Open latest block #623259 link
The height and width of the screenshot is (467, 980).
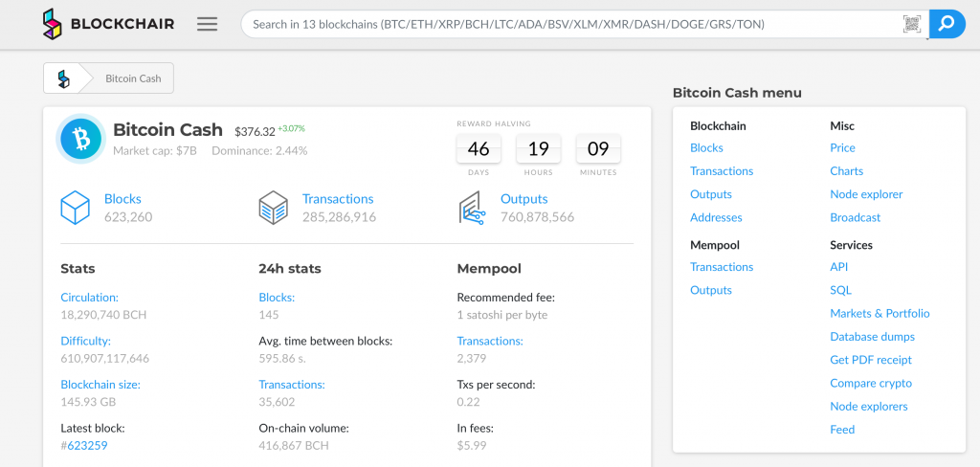click(x=86, y=445)
